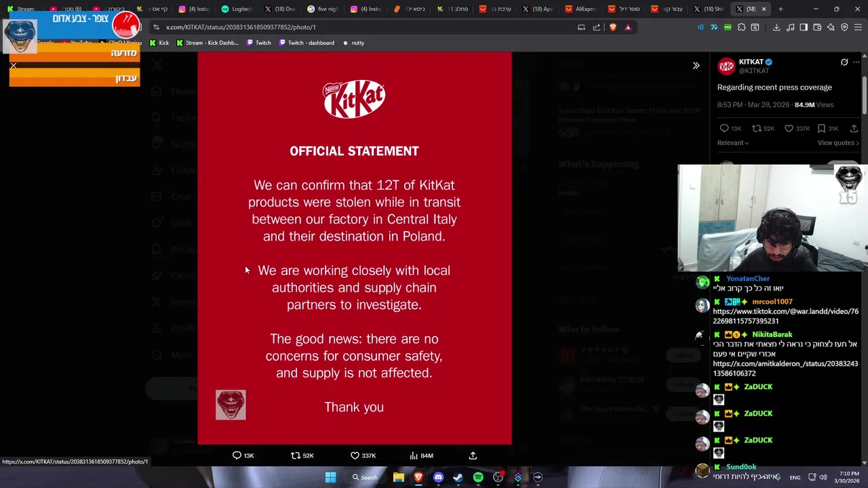Switch to the (18) Shit X tab

[709, 9]
